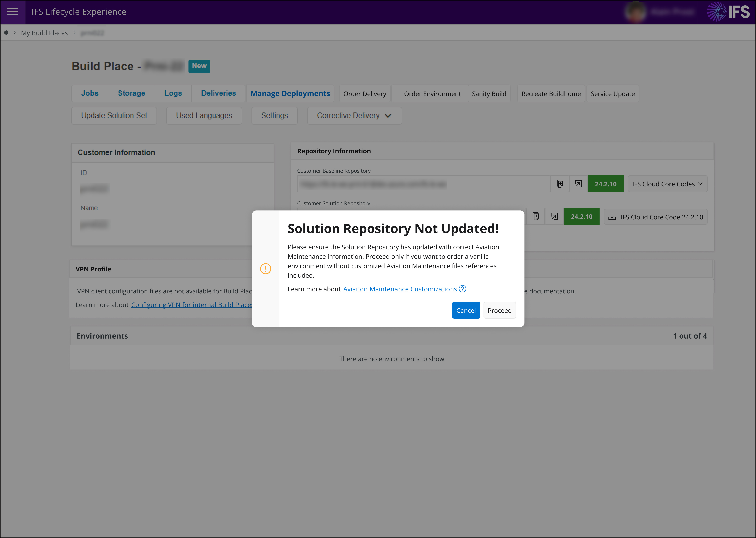756x538 pixels.
Task: Click the Customer Baseline Repository URL field
Action: [x=424, y=184]
